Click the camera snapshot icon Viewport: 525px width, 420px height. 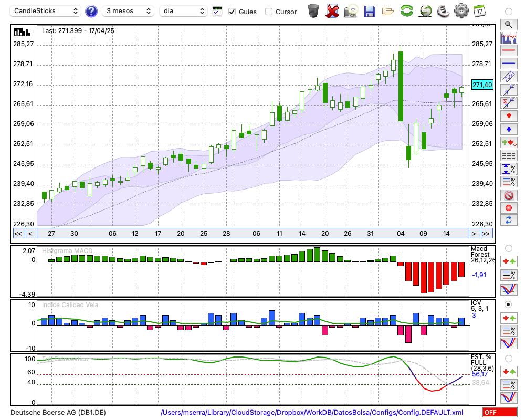click(x=351, y=11)
